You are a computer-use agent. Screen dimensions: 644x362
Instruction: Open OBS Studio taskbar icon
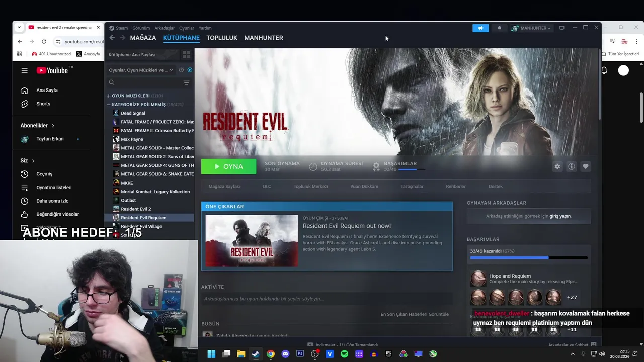pyautogui.click(x=315, y=354)
